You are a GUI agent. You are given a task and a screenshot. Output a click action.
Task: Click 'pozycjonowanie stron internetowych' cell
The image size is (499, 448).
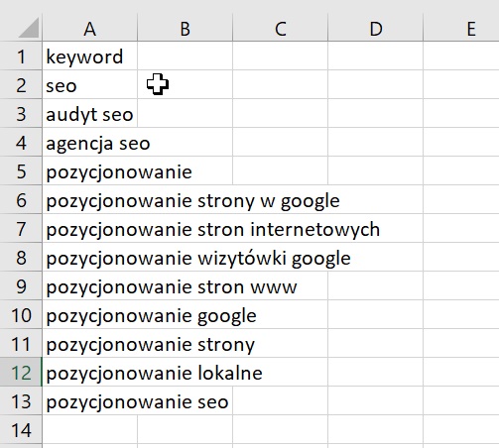(89, 228)
